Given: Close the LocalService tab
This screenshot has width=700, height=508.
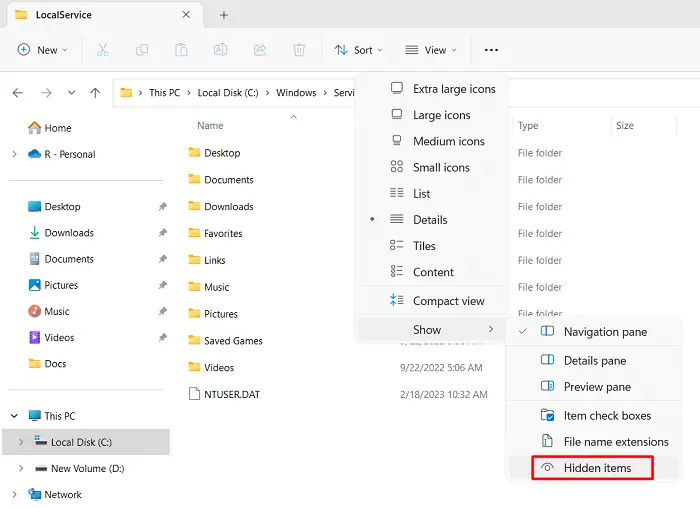Looking at the screenshot, I should (186, 15).
